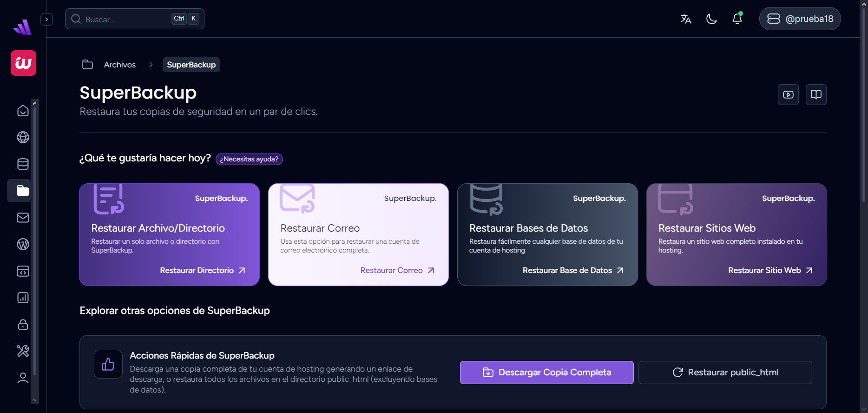Screen dimensions: 868x413
Task: Open the domains globe icon
Action: [23, 137]
